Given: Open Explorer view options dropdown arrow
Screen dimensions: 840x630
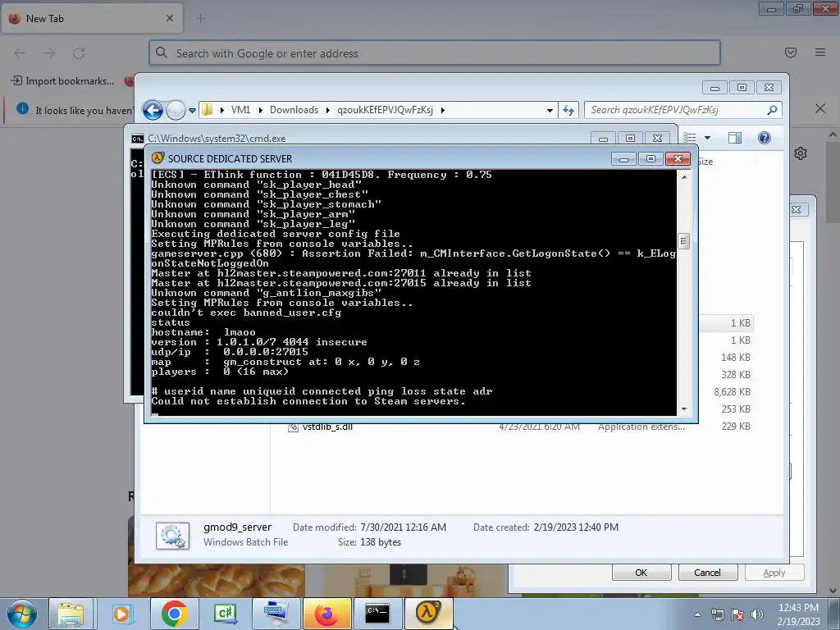Looking at the screenshot, I should 707,138.
